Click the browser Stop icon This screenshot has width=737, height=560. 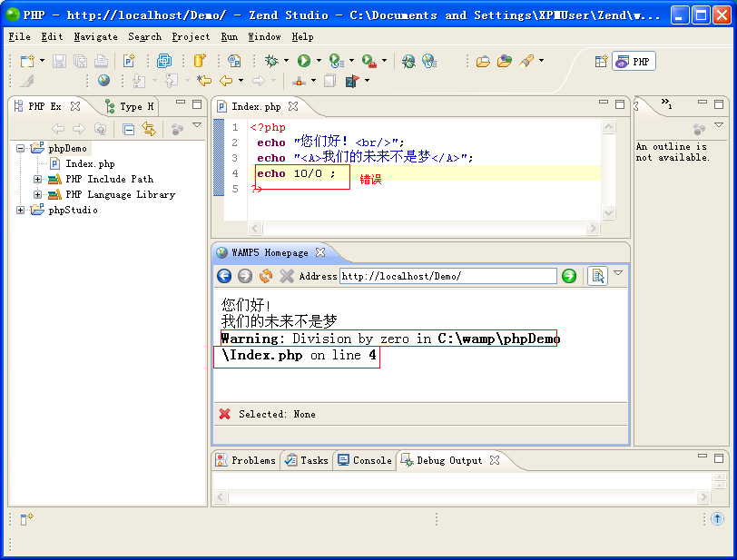(287, 276)
